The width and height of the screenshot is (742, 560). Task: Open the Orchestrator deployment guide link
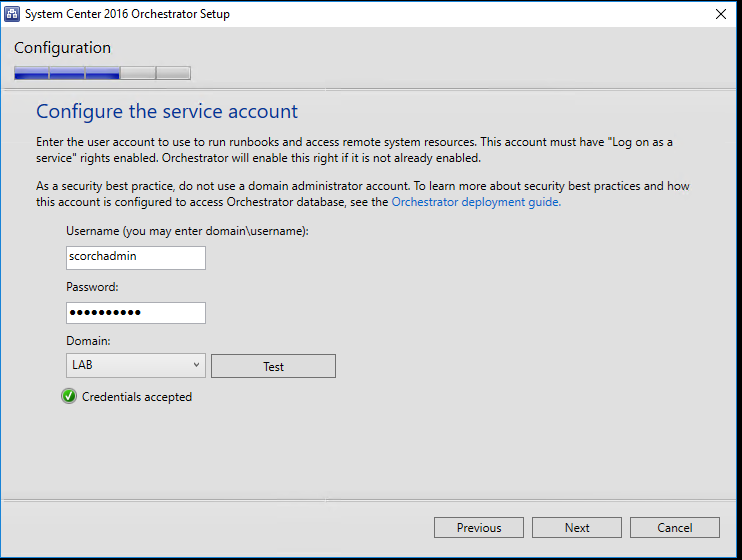pyautogui.click(x=476, y=202)
